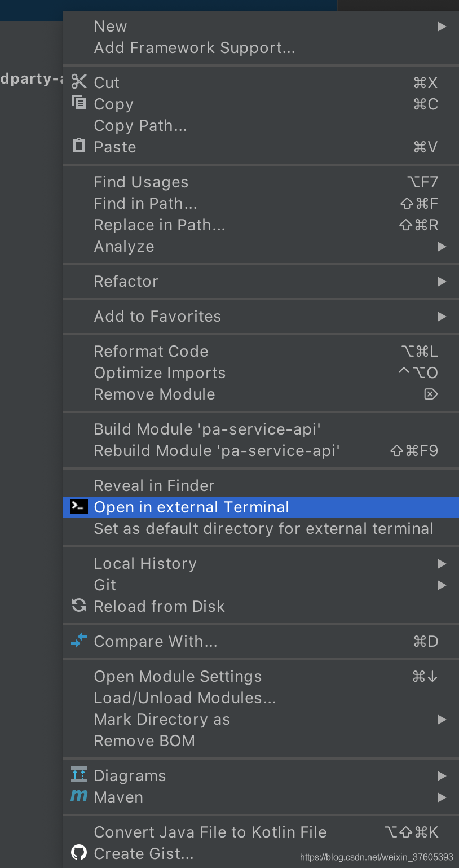The height and width of the screenshot is (868, 459).
Task: Click the Reload from Disk refresh icon
Action: click(x=79, y=606)
